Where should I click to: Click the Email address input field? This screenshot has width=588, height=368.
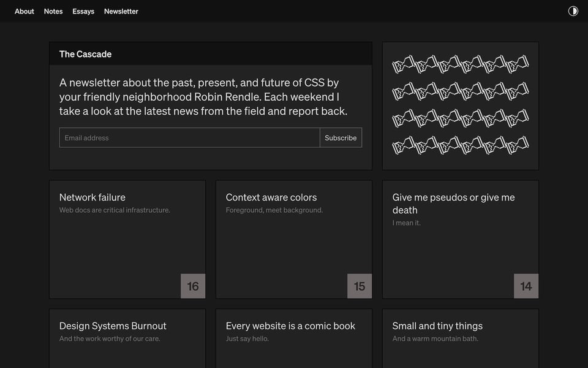click(x=189, y=138)
